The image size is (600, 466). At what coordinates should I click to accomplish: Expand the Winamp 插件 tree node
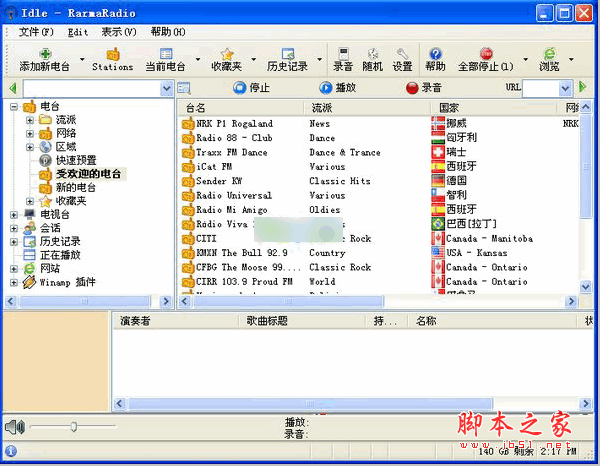(x=14, y=283)
